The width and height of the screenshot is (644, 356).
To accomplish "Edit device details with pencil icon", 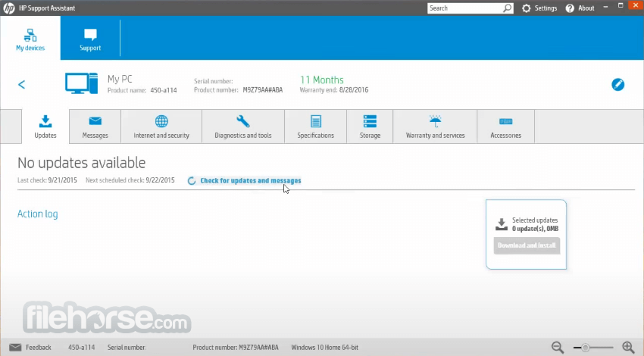I will 617,85.
